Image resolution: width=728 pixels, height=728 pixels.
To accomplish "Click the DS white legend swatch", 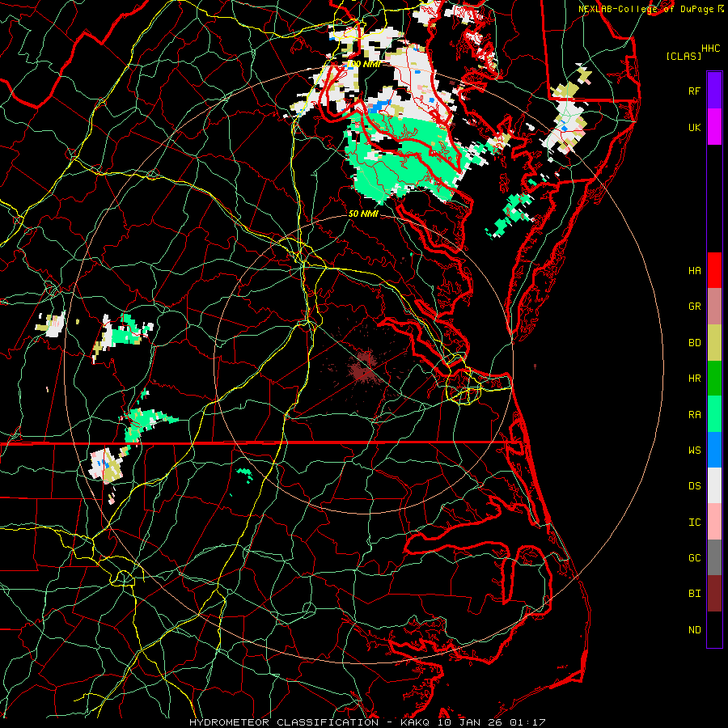I will (714, 485).
